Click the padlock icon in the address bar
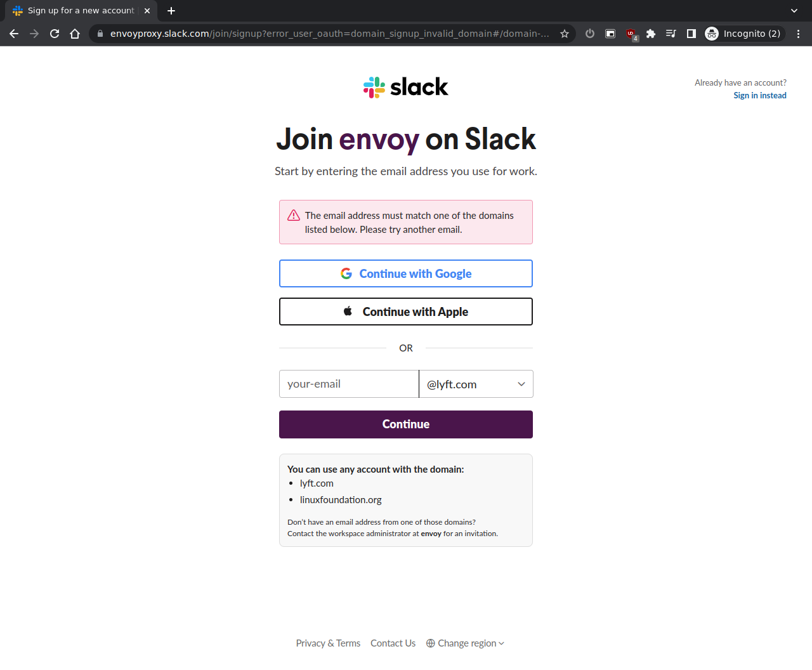Viewport: 812px width, 670px height. [100, 33]
